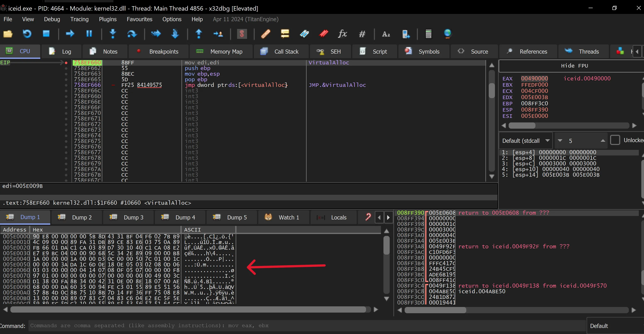
Task: Switch to the Memory Map tab
Action: click(x=221, y=52)
